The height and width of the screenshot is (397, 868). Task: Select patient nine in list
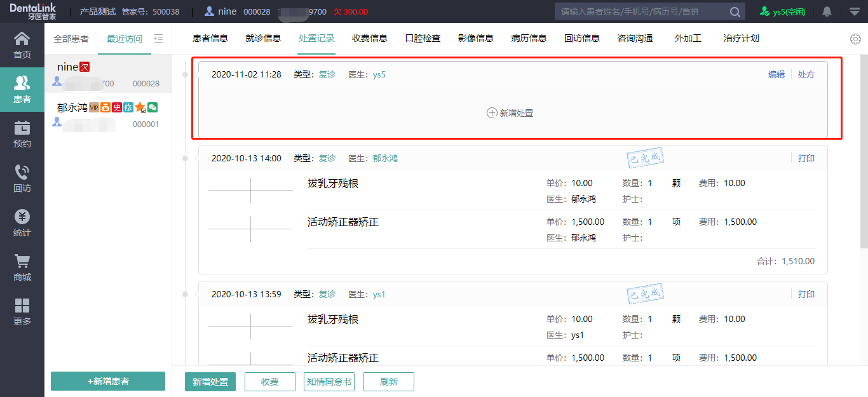pos(108,74)
